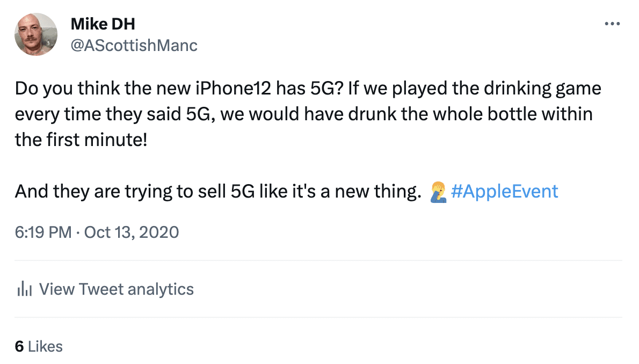Click the sentence starting "And they are trying"
This screenshot has height=364, width=639.
point(215,192)
